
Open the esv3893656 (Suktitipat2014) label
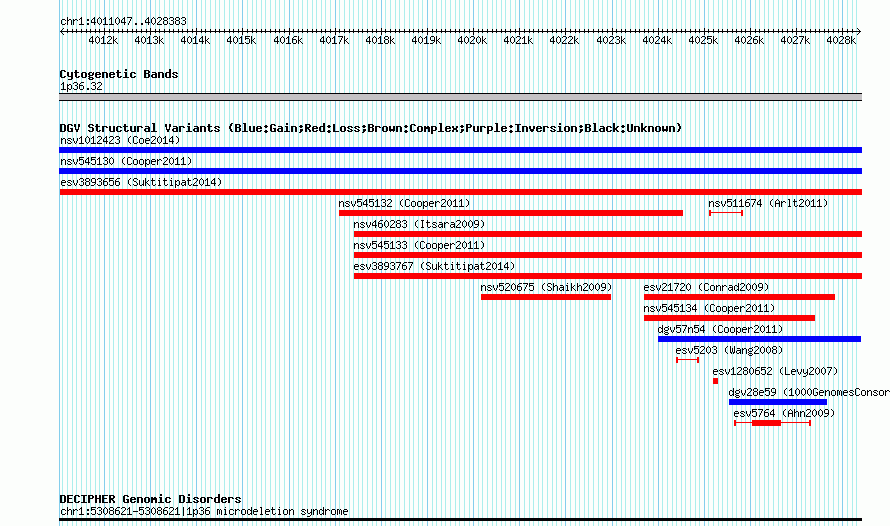(x=141, y=182)
